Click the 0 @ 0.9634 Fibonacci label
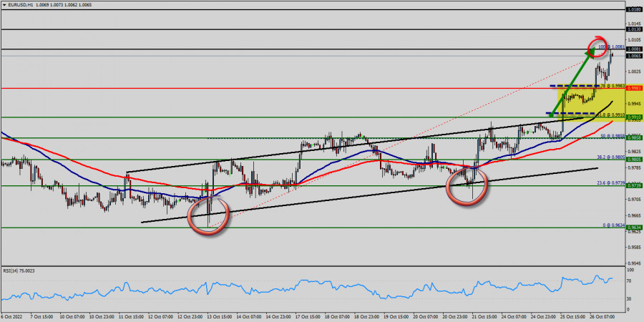The height and width of the screenshot is (322, 644). point(614,225)
